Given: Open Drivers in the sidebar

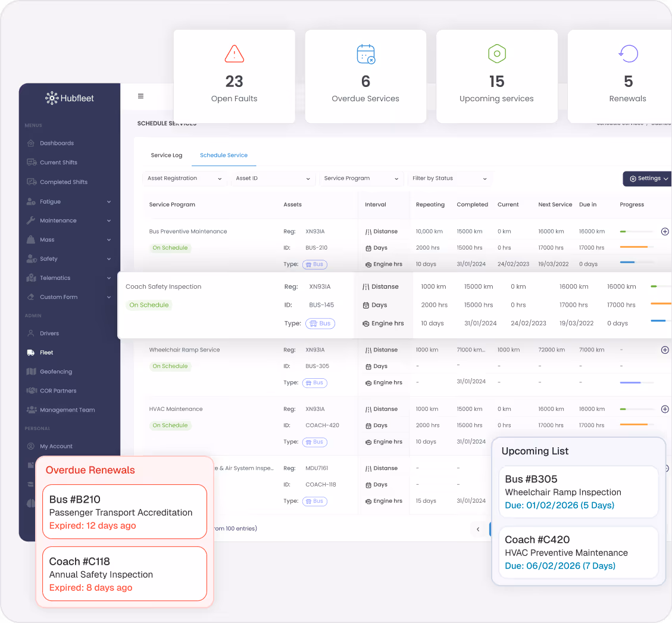Looking at the screenshot, I should 49,334.
